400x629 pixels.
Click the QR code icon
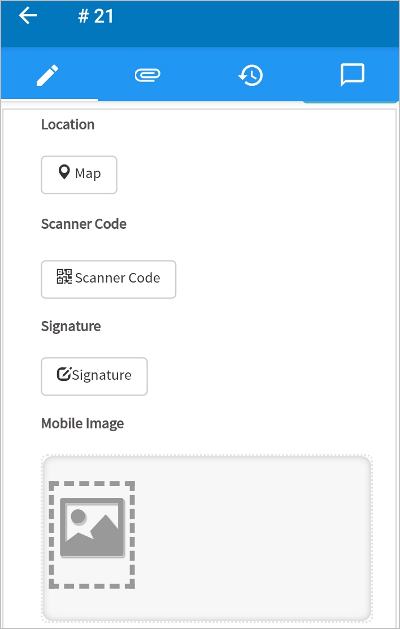(x=64, y=277)
